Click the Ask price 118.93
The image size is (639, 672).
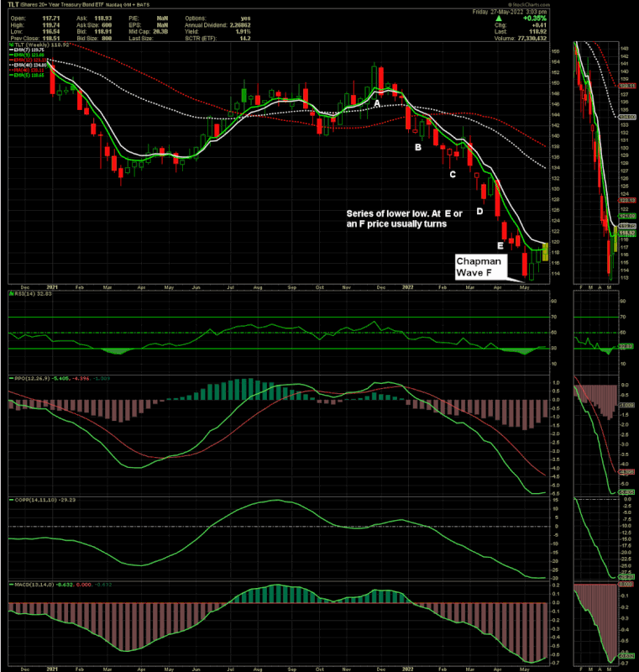tap(102, 18)
